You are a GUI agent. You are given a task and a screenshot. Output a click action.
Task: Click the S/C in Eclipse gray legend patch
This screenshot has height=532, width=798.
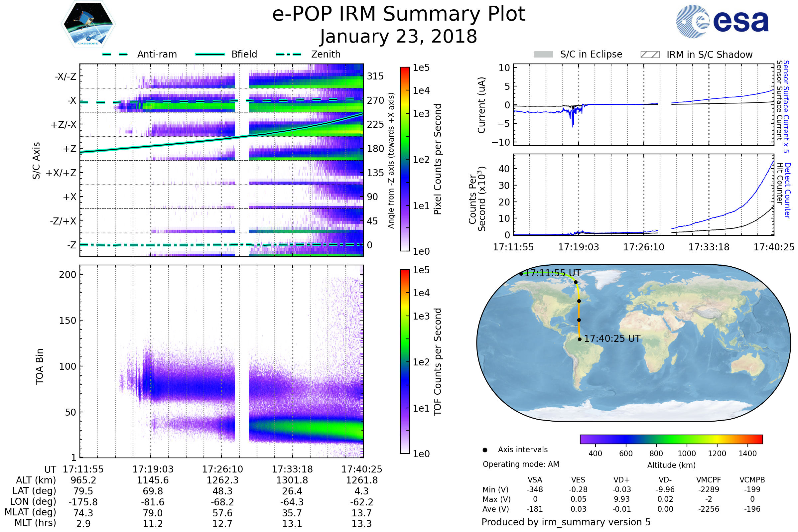click(x=543, y=55)
